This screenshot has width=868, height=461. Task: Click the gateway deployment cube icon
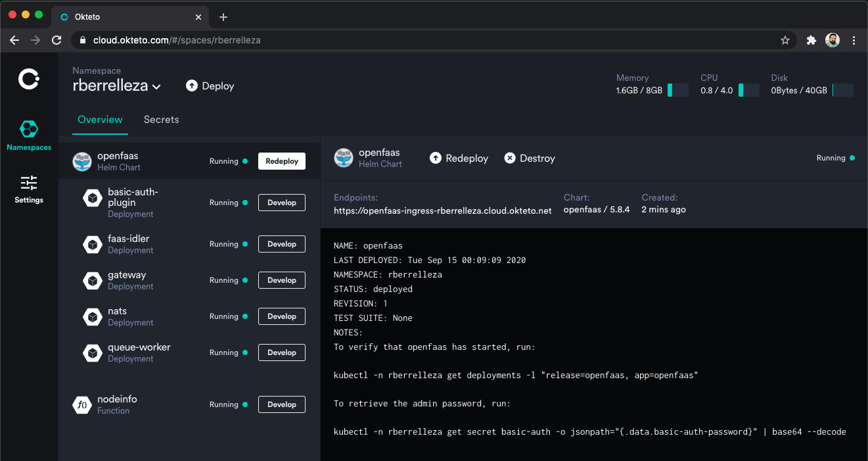(x=93, y=280)
